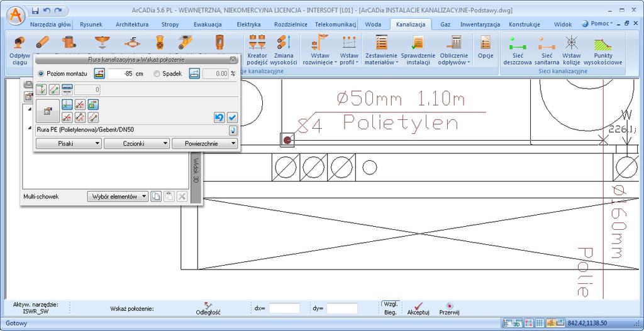
Task: Open Pomoc help dropdown
Action: pyautogui.click(x=597, y=24)
